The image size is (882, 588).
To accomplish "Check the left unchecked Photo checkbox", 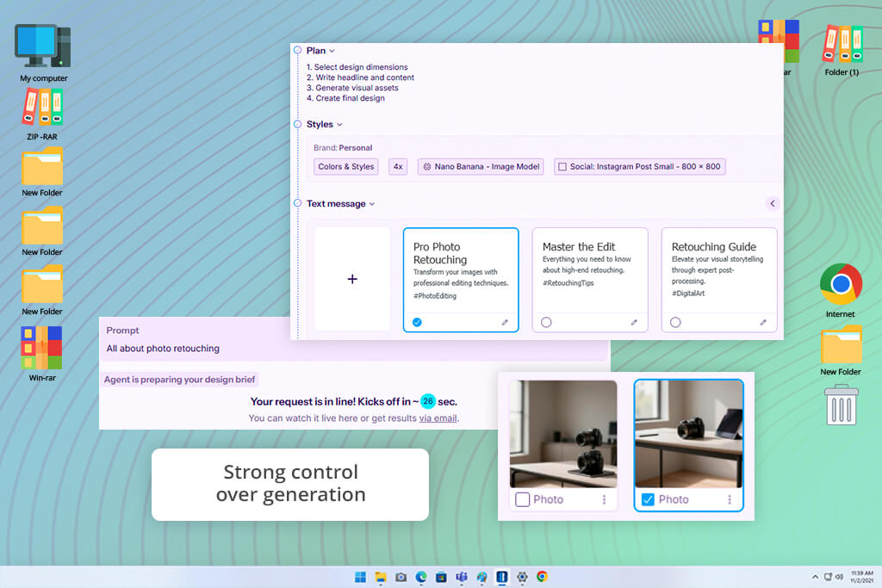I will (x=523, y=499).
